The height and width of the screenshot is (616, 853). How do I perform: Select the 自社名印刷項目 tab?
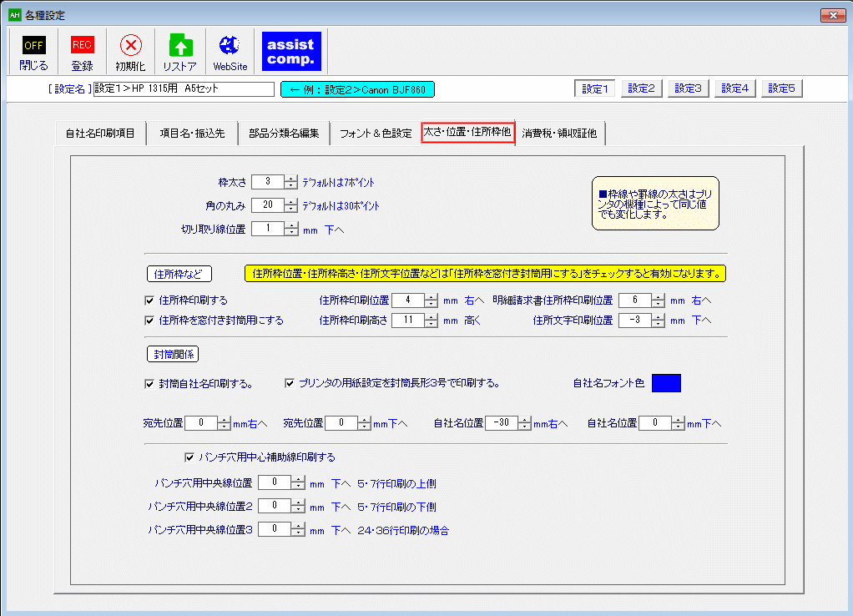click(99, 132)
